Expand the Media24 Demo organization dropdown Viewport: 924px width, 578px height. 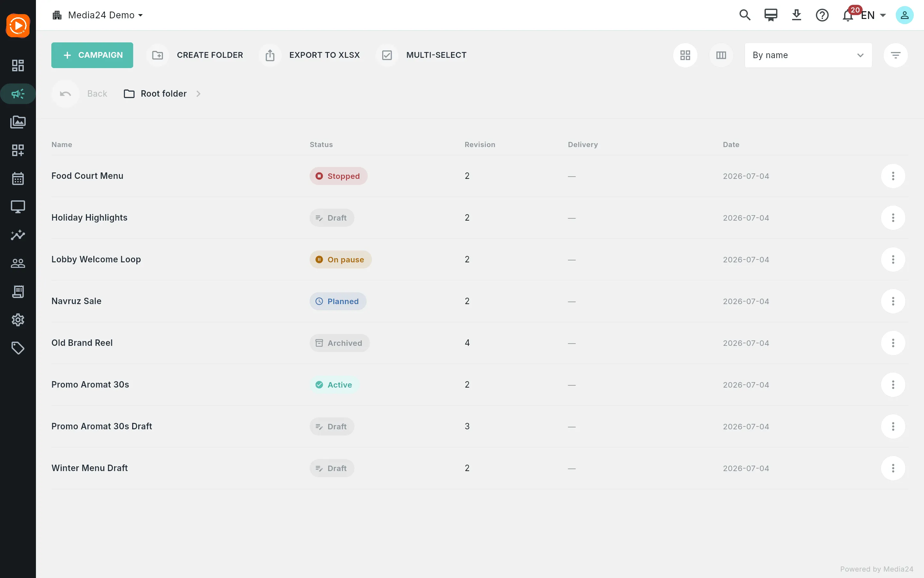pos(98,15)
